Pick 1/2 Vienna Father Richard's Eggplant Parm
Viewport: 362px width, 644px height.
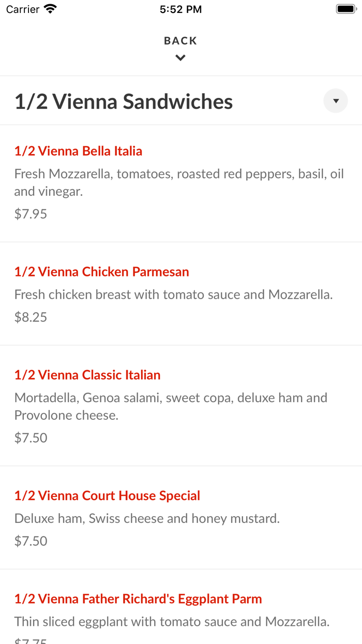138,599
